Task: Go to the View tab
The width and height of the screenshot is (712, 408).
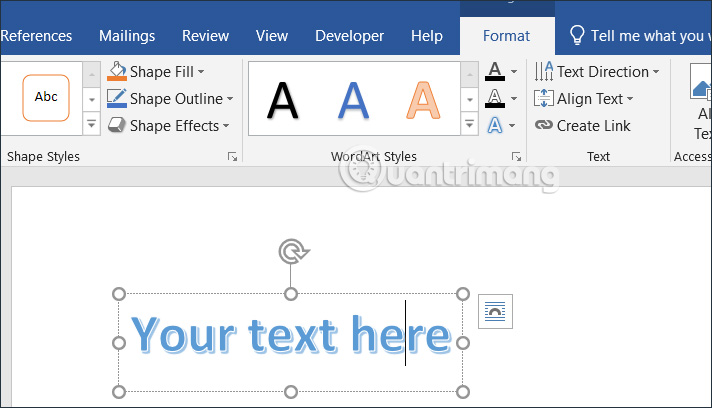Action: (x=272, y=36)
